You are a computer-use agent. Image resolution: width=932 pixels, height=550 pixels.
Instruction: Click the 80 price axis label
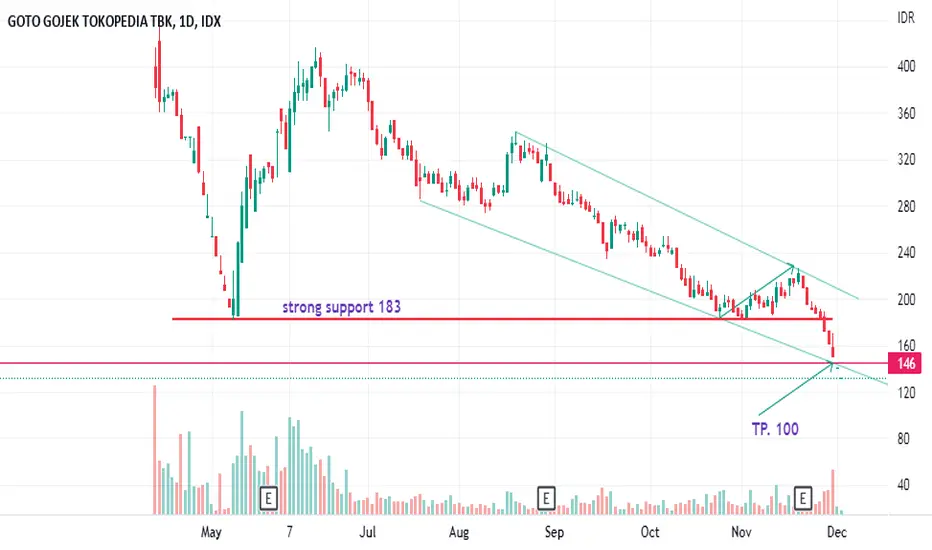pyautogui.click(x=903, y=439)
